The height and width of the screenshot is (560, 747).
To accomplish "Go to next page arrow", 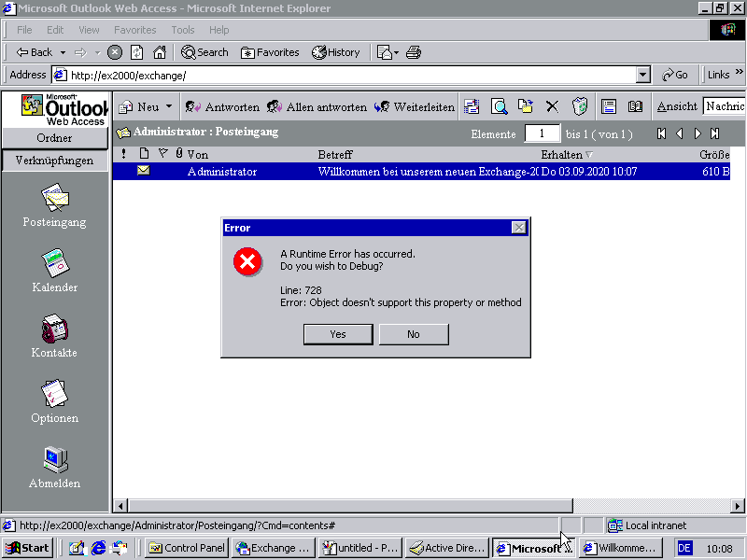I will [698, 133].
